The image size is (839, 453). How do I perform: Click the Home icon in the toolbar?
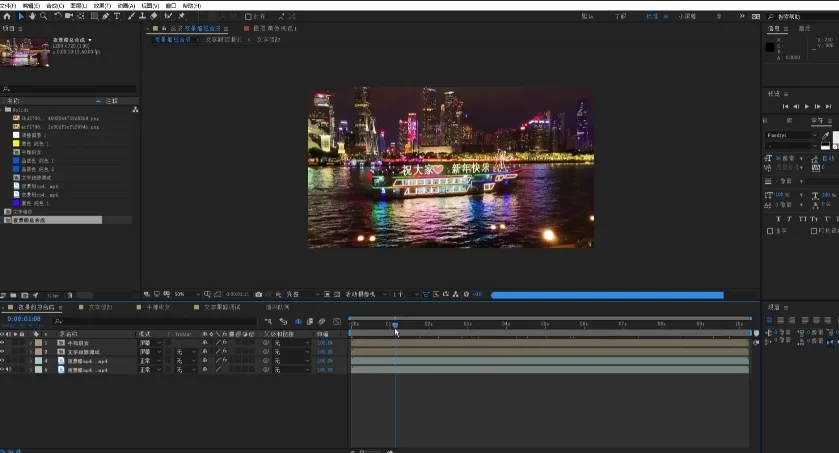tap(6, 16)
